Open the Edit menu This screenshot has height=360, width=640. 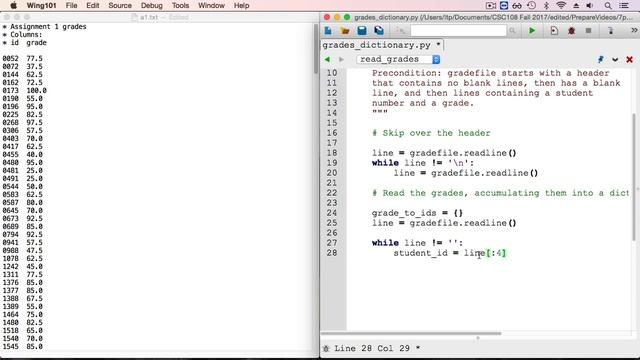[93, 5]
